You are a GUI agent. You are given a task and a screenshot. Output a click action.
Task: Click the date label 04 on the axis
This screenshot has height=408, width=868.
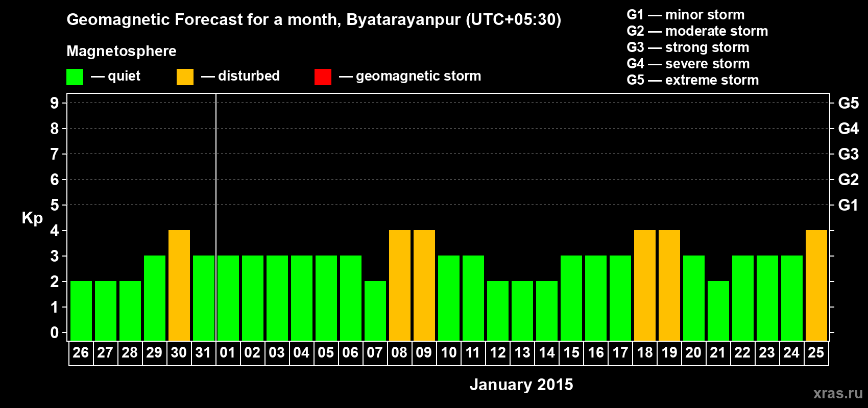click(301, 353)
